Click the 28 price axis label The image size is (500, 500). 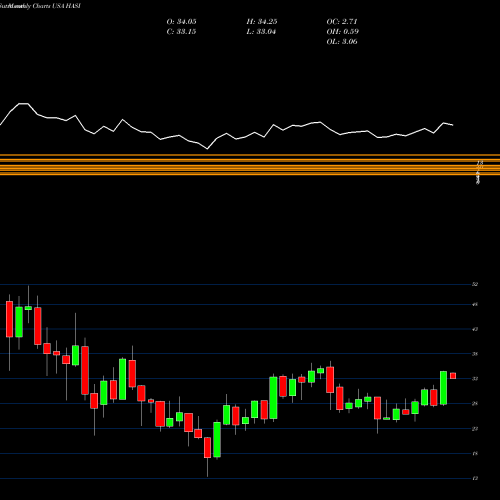[475, 404]
